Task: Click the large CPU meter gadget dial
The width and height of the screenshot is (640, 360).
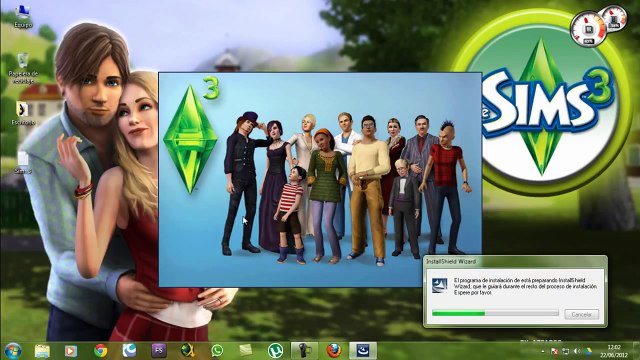Action: (589, 29)
